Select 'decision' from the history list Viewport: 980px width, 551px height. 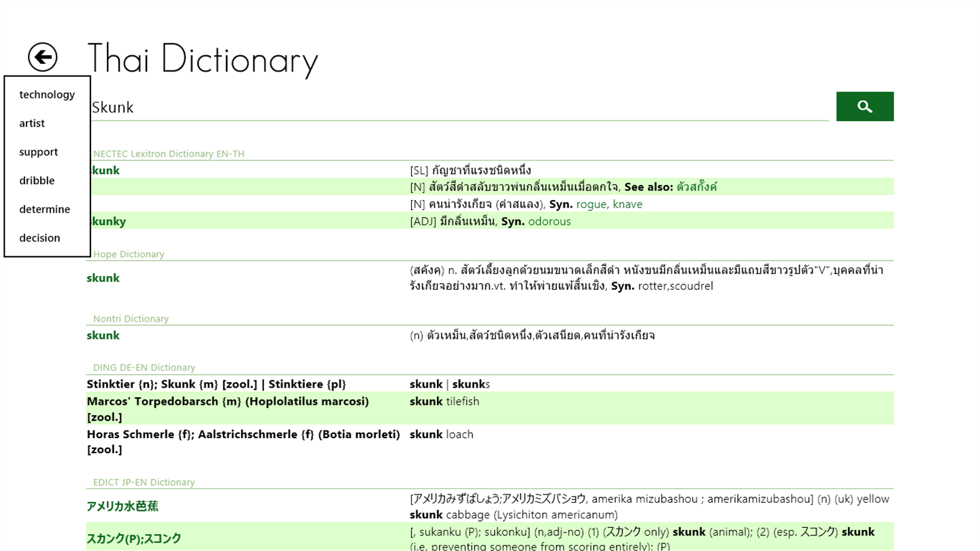[x=39, y=237]
